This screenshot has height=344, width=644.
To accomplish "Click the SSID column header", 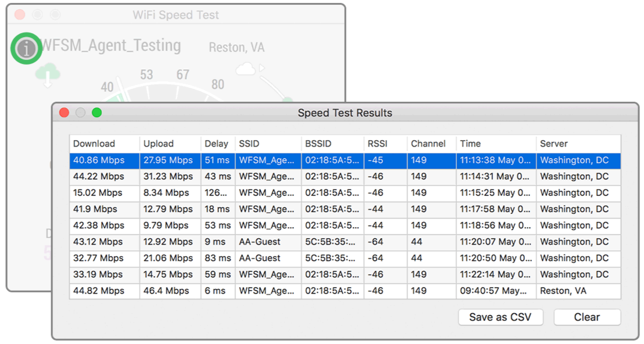I will pos(267,144).
